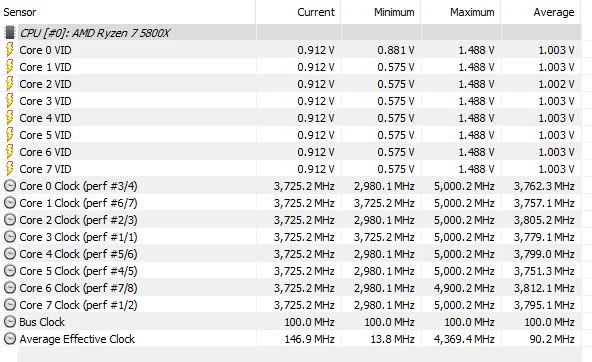Click the lightning bolt icon for Core 2 VID
Image resolution: width=592 pixels, height=362 pixels.
point(10,84)
